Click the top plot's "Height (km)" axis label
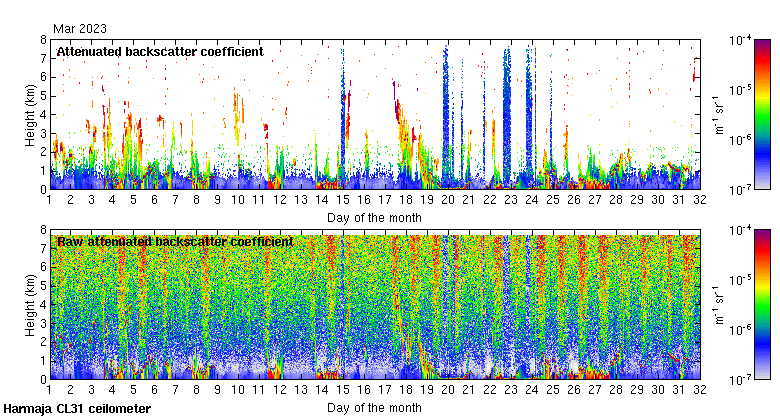The image size is (780, 420). pos(30,115)
